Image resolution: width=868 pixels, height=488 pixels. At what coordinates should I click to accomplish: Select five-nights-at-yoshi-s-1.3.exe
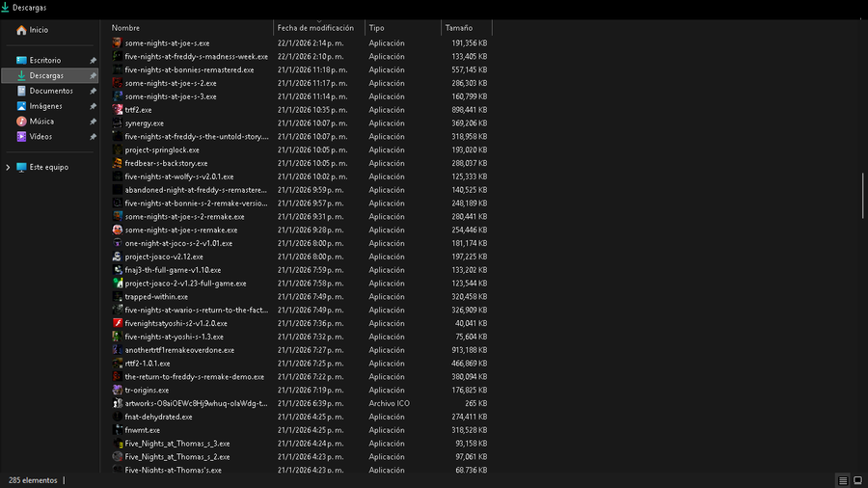(x=175, y=337)
